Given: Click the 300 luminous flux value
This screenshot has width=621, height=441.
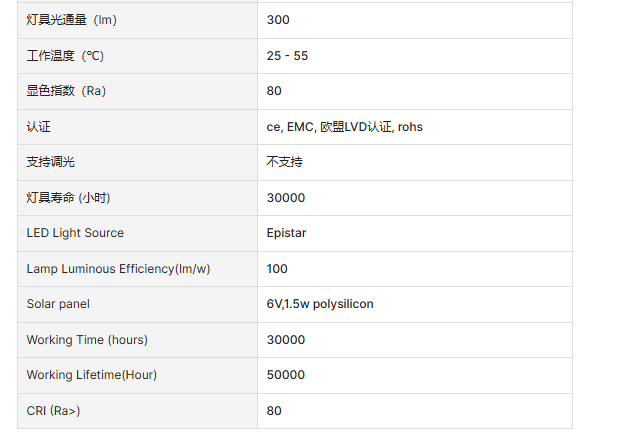Looking at the screenshot, I should pyautogui.click(x=278, y=20).
